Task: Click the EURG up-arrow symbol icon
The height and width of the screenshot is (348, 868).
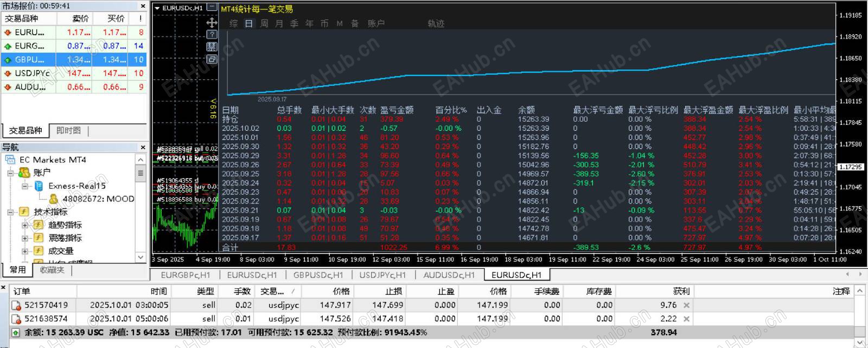Action: pos(8,46)
